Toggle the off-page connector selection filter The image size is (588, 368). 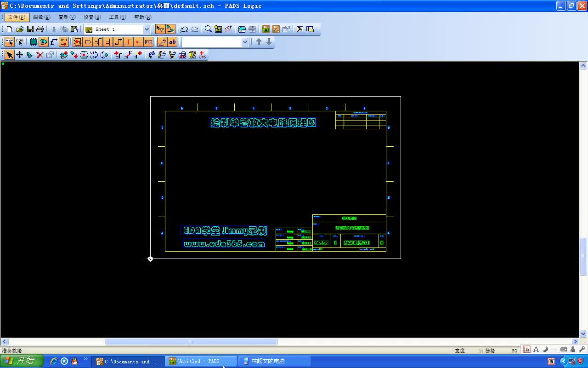point(88,42)
